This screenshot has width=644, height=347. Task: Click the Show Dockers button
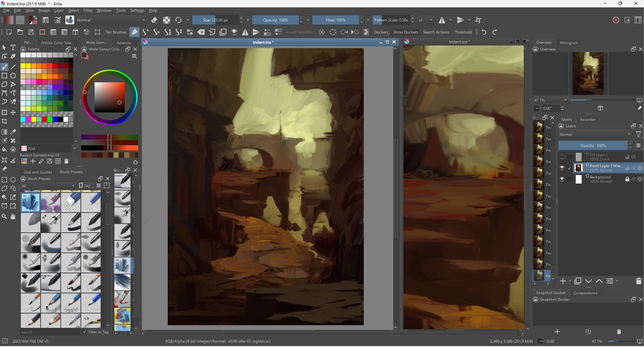pyautogui.click(x=405, y=32)
